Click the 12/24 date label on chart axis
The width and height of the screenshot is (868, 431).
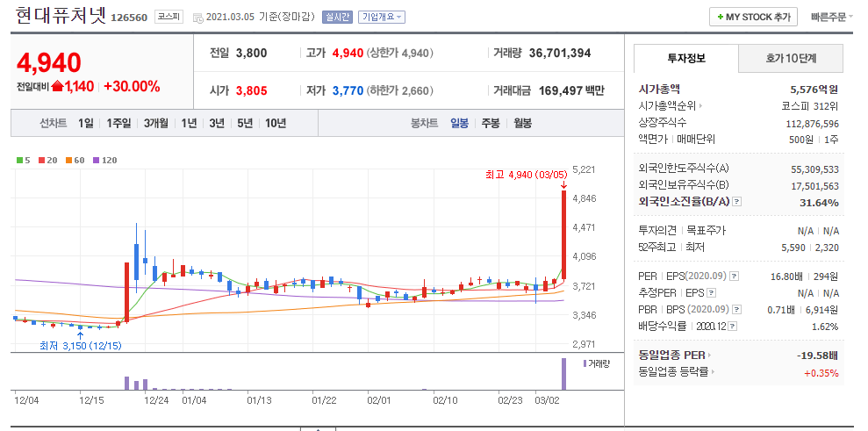coord(156,399)
